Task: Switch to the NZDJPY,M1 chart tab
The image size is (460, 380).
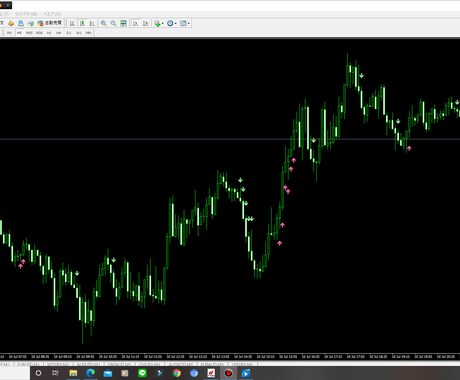Action: pos(59,365)
